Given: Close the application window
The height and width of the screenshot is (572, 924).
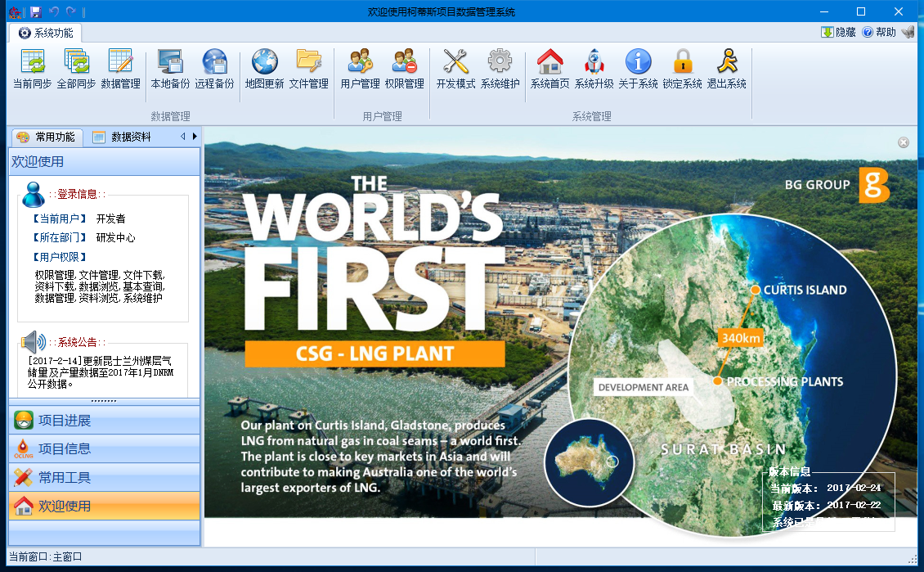Looking at the screenshot, I should [x=899, y=11].
